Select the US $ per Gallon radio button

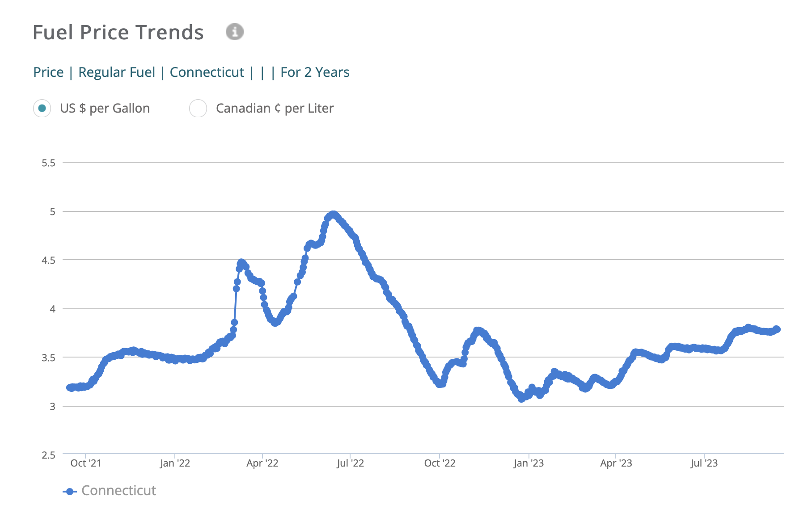click(x=42, y=108)
